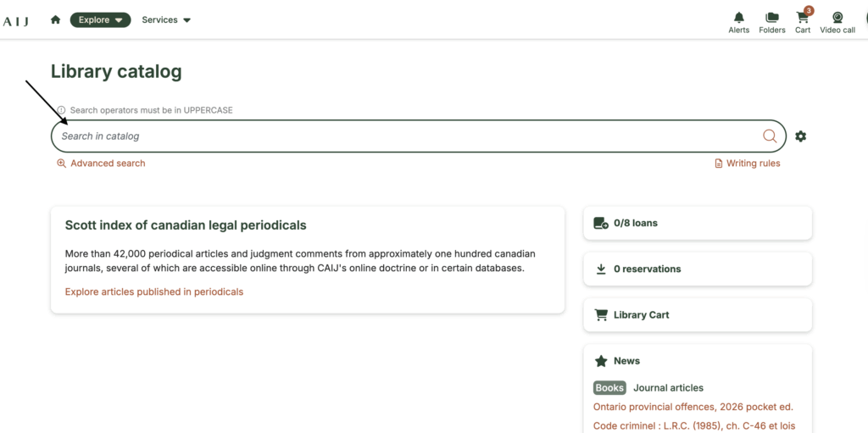Start a Video call
868x433 pixels.
[x=837, y=18]
